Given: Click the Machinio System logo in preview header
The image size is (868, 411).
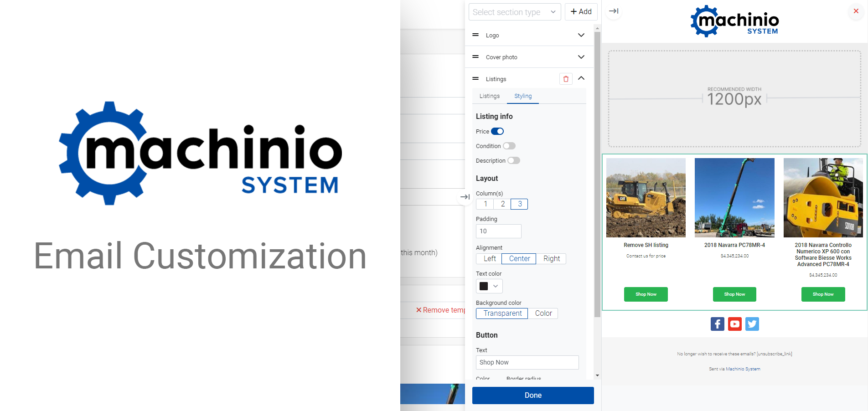Looking at the screenshot, I should tap(735, 21).
